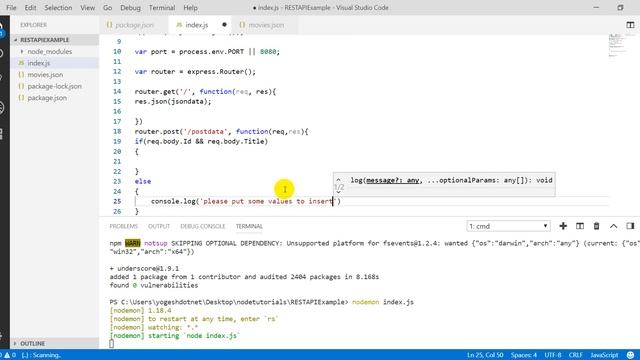Show the Debug Console panel tab
640x360 pixels.
click(x=202, y=226)
